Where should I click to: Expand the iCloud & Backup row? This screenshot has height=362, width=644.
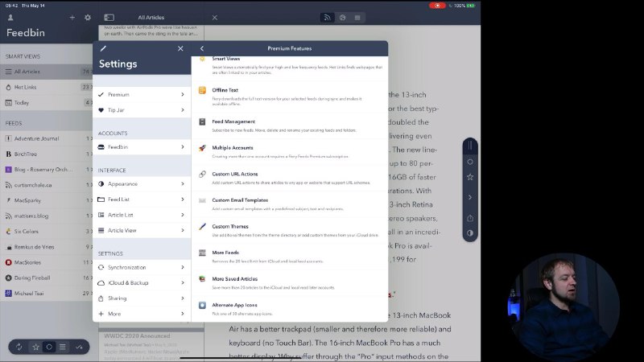pos(141,282)
